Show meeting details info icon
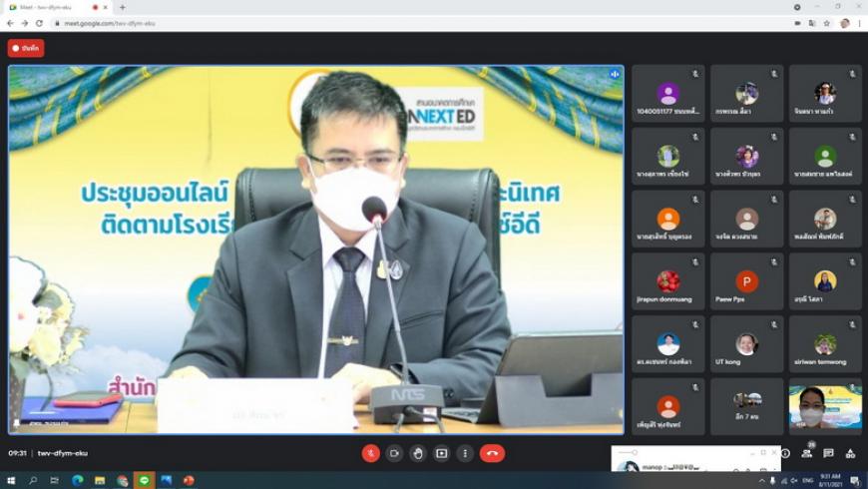Image resolution: width=868 pixels, height=489 pixels. [785, 454]
